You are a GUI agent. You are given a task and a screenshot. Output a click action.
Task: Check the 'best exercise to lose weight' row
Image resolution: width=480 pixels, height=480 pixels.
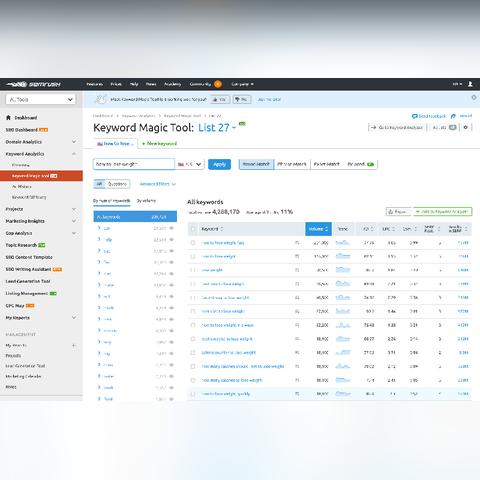[x=193, y=339]
